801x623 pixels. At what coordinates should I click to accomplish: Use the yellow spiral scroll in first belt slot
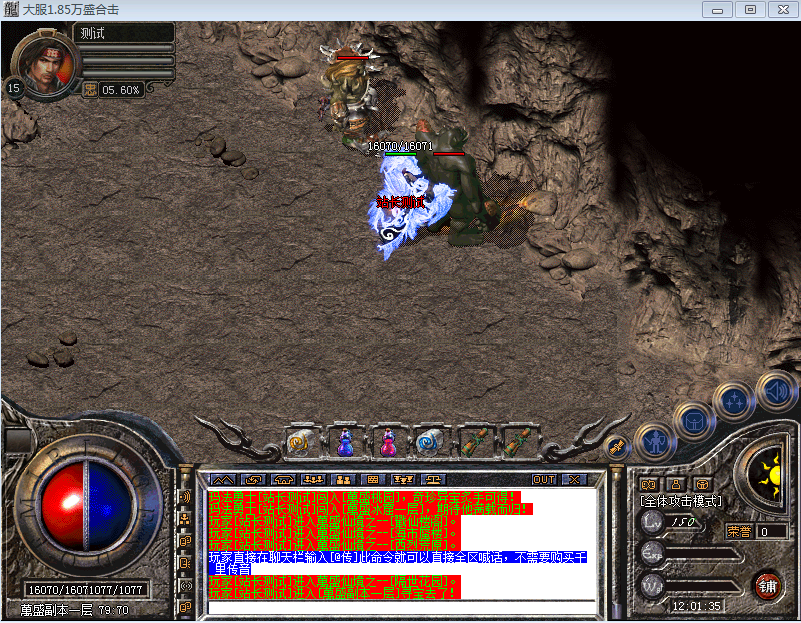pyautogui.click(x=301, y=442)
